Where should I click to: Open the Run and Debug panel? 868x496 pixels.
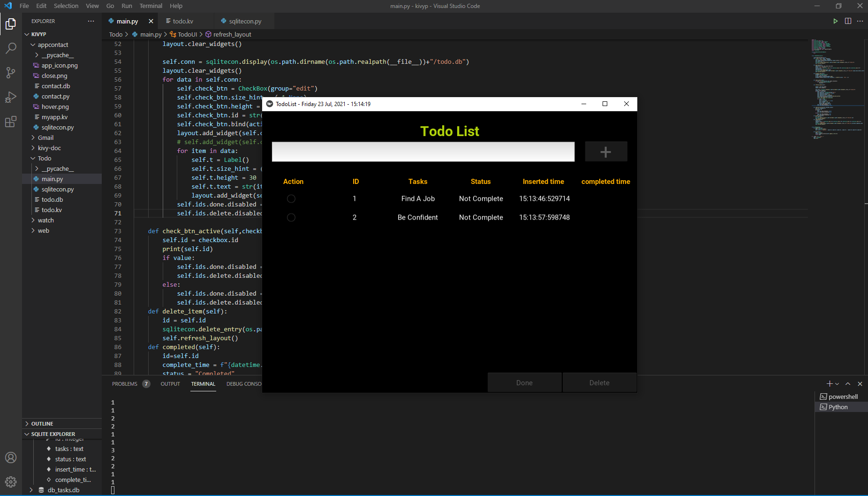11,97
